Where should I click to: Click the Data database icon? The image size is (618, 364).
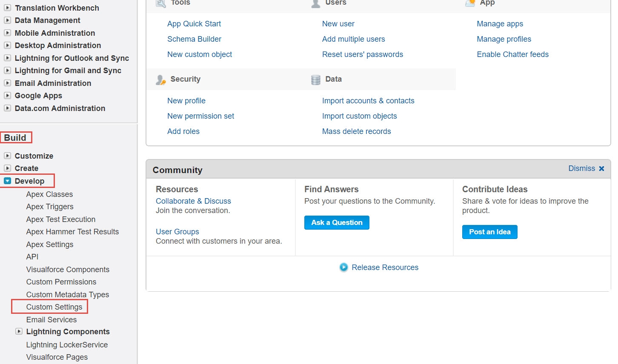point(315,80)
